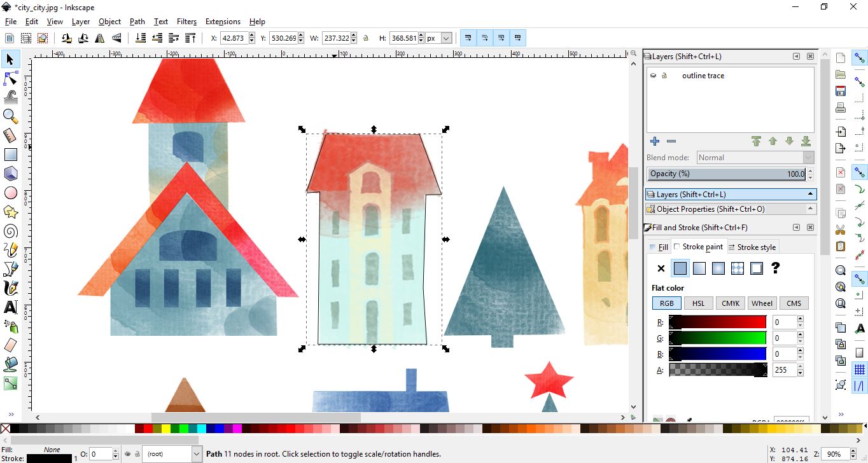Add a new layer with the plus button
The height and width of the screenshot is (463, 868).
coord(655,141)
